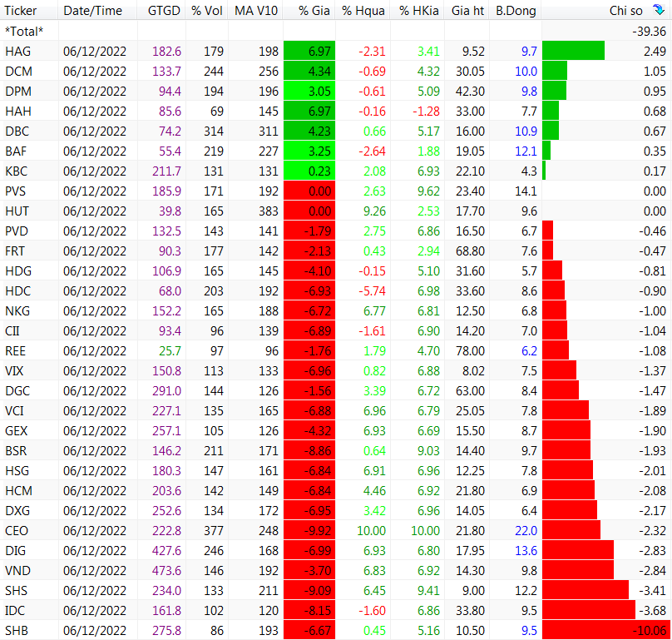The image size is (672, 640).
Task: Select the CEO ticker row
Action: pyautogui.click(x=336, y=530)
